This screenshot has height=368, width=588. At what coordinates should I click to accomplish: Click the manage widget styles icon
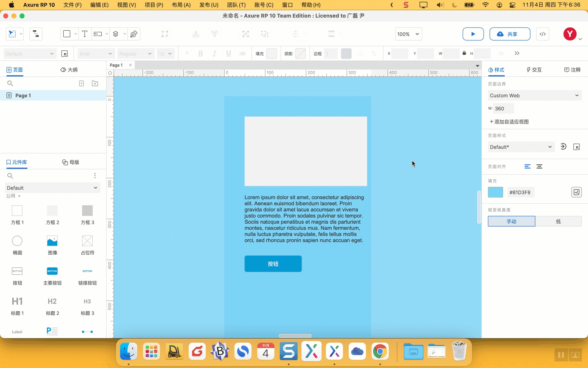tap(65, 54)
